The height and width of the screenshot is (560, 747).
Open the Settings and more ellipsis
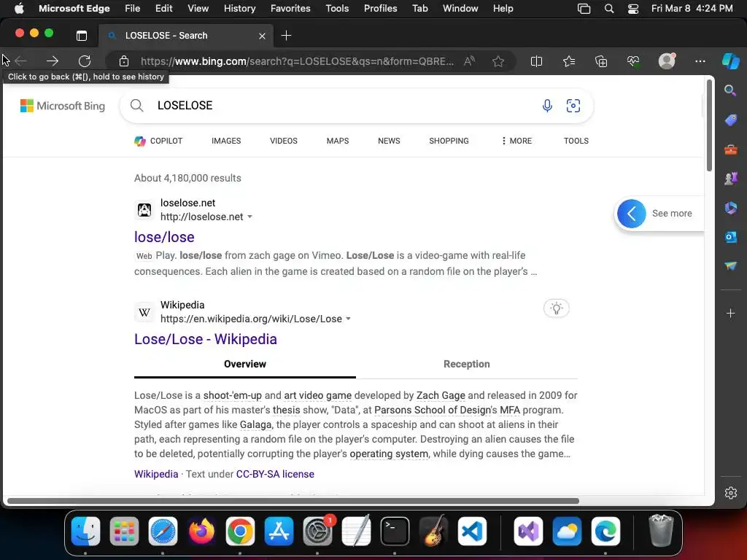[700, 61]
